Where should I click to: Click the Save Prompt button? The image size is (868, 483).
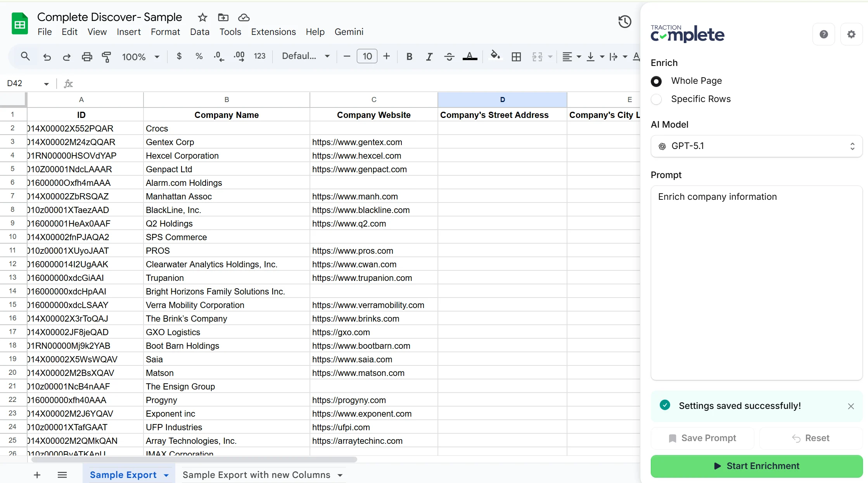[x=702, y=438]
